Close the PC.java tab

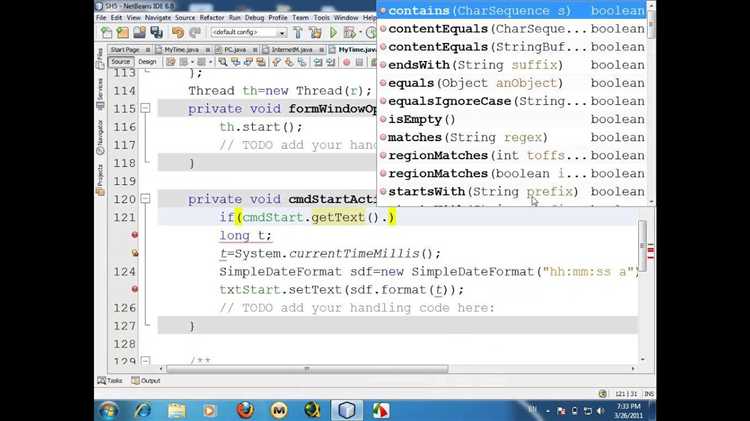point(255,50)
